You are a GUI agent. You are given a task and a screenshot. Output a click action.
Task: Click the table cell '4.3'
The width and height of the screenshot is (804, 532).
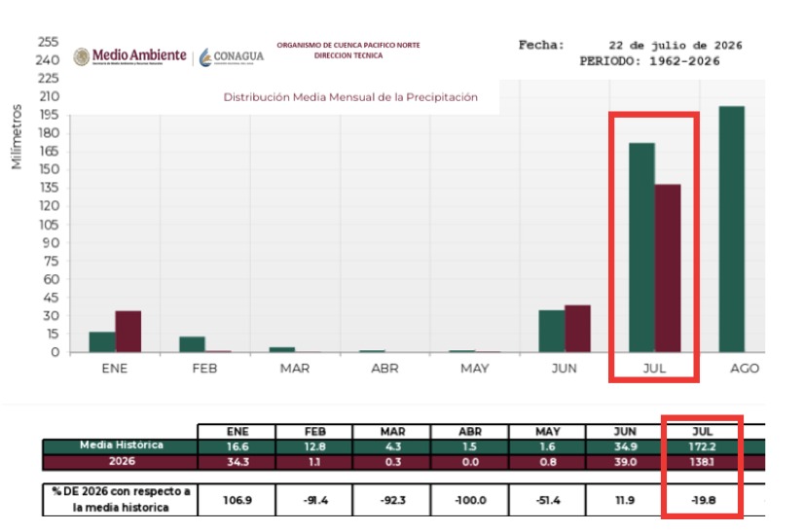coord(393,446)
